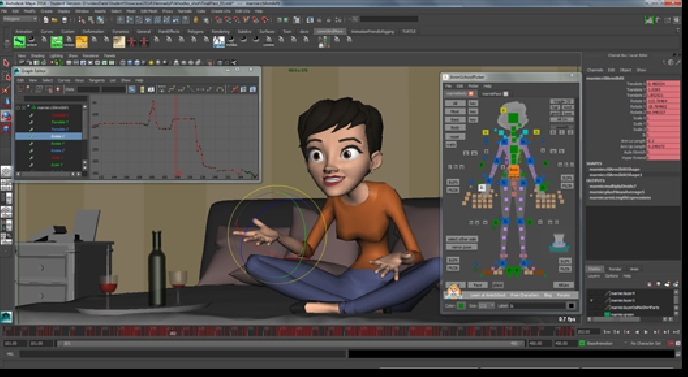Toggle select by object type mode
This screenshot has width=688, height=377.
(91, 20)
